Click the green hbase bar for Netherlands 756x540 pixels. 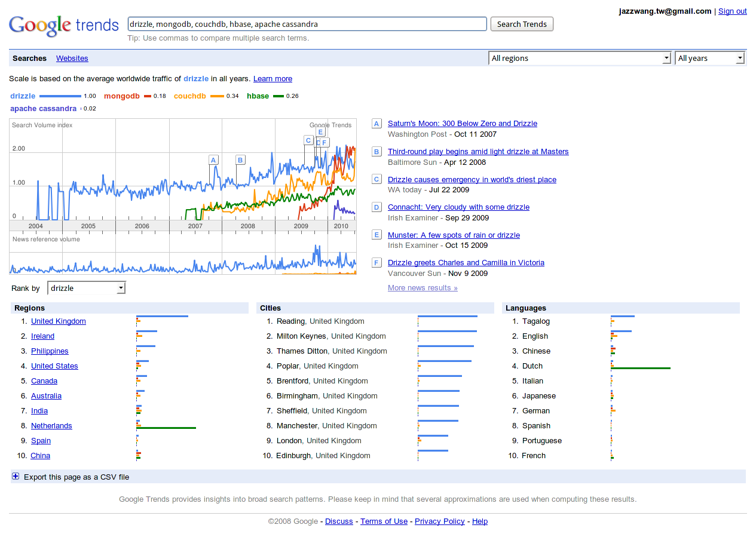click(166, 428)
